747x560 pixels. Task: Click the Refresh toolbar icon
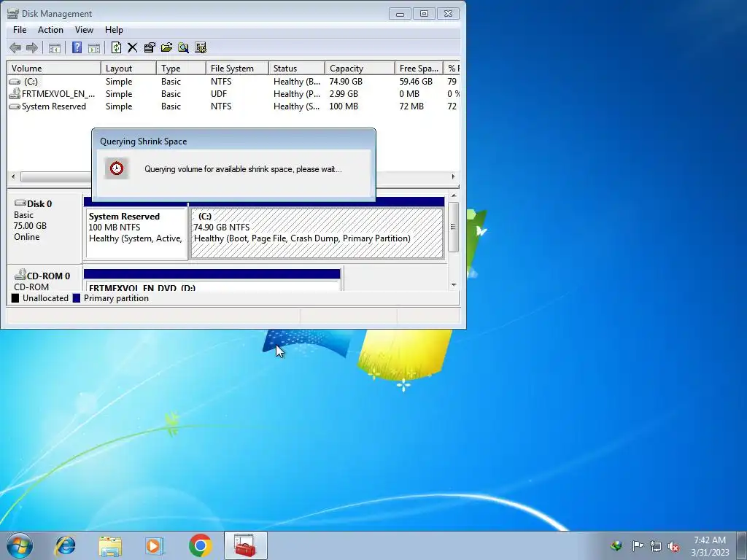pyautogui.click(x=116, y=47)
